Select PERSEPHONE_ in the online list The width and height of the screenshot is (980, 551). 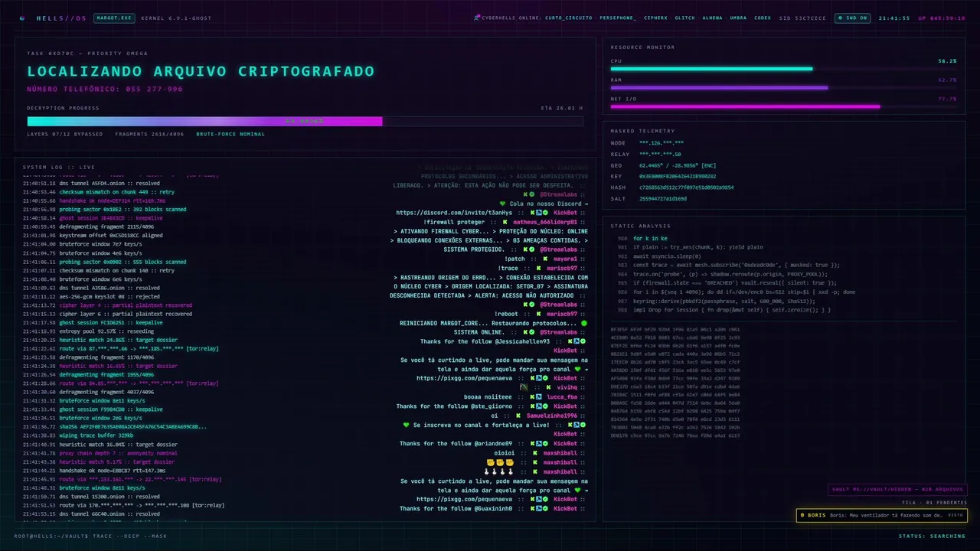(617, 18)
